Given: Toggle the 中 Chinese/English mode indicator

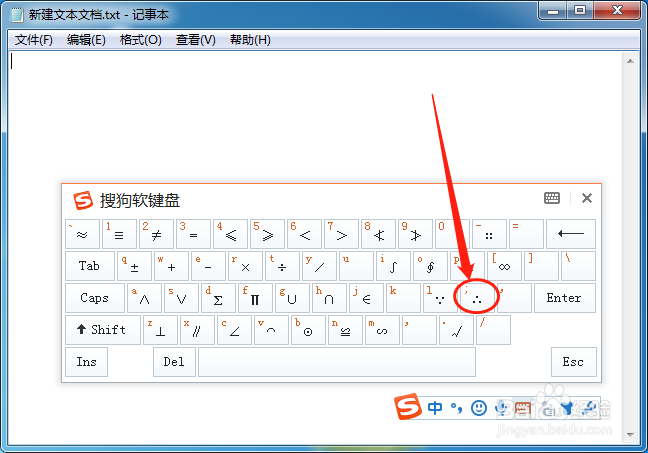Looking at the screenshot, I should click(435, 408).
